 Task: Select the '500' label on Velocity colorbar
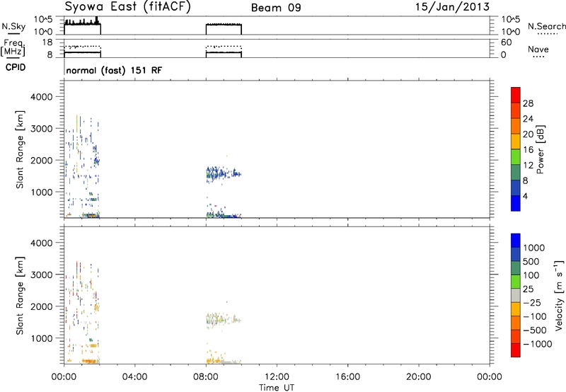[531, 262]
